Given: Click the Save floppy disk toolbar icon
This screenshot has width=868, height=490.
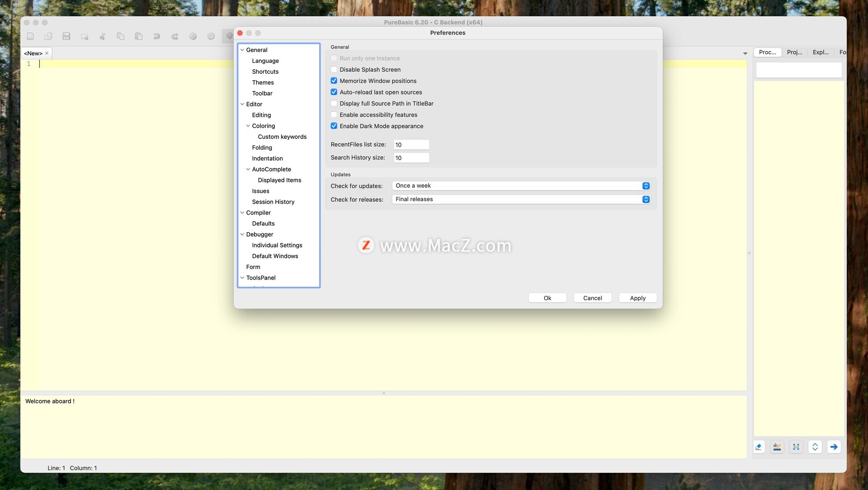Looking at the screenshot, I should [66, 36].
